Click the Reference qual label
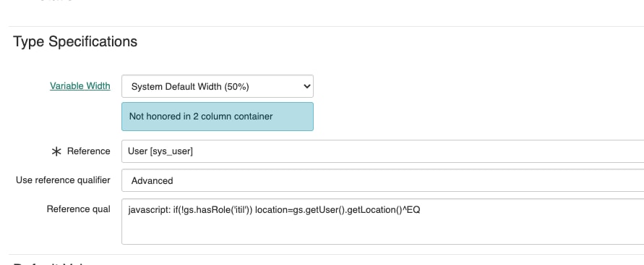The height and width of the screenshot is (265, 644). [79, 209]
